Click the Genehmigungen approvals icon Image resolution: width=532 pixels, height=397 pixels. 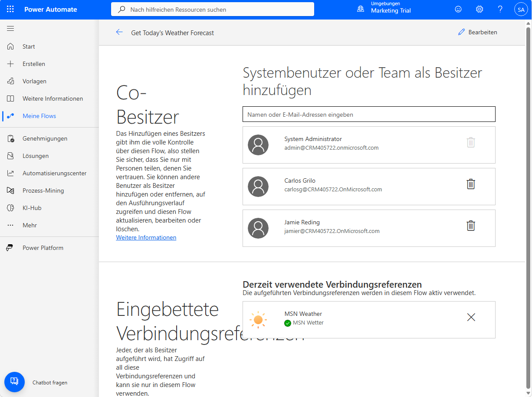coord(10,138)
